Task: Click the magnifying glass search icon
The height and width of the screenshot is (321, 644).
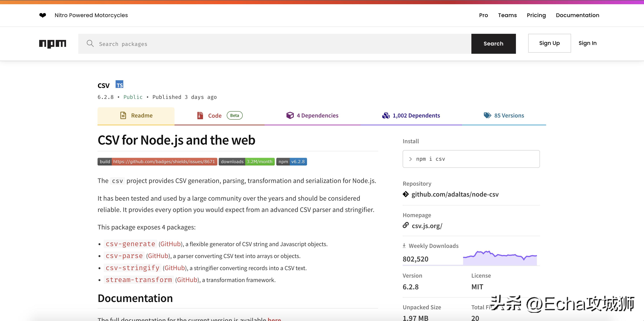Action: click(90, 44)
